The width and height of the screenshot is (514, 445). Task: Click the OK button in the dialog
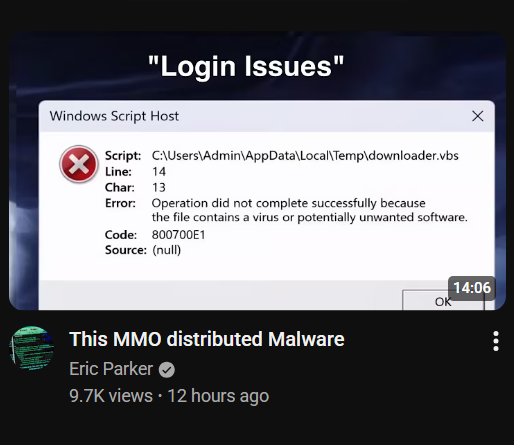pyautogui.click(x=443, y=300)
